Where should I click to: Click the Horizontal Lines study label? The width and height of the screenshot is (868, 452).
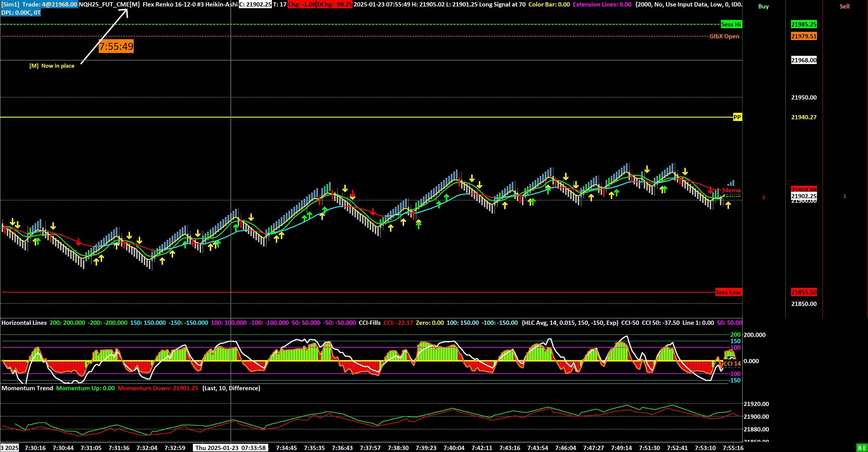(24, 323)
